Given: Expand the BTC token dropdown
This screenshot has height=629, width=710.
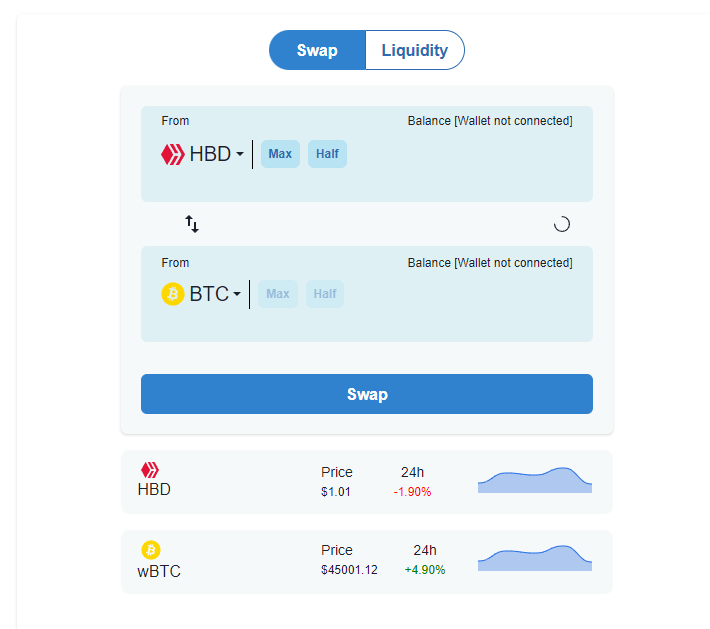Looking at the screenshot, I should [215, 294].
